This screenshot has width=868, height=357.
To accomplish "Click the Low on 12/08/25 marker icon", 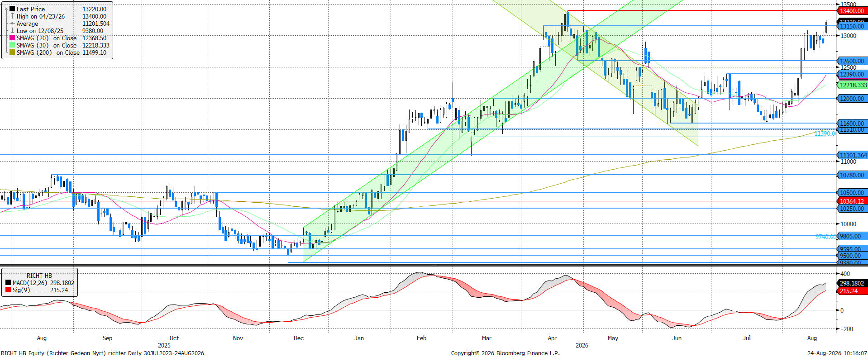I will point(12,31).
